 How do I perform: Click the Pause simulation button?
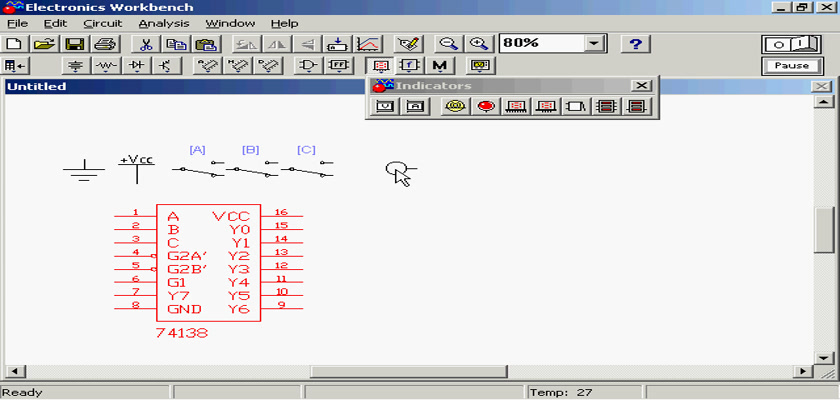[x=791, y=66]
